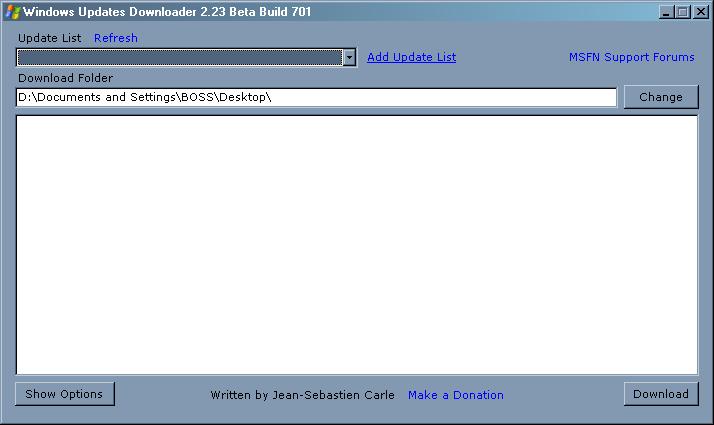Start downloading with the Download button

click(660, 394)
